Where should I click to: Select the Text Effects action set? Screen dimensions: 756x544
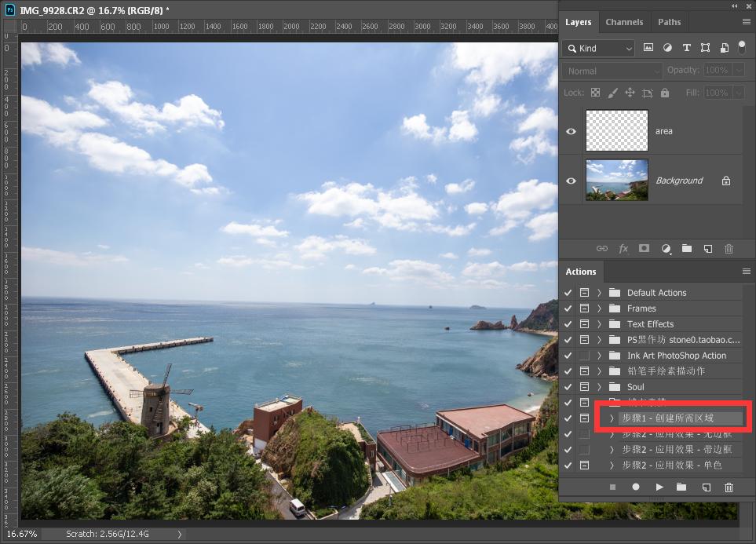click(x=650, y=324)
